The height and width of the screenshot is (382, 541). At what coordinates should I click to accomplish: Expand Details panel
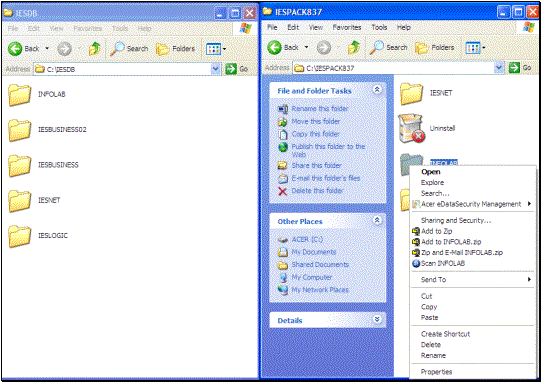pos(377,319)
